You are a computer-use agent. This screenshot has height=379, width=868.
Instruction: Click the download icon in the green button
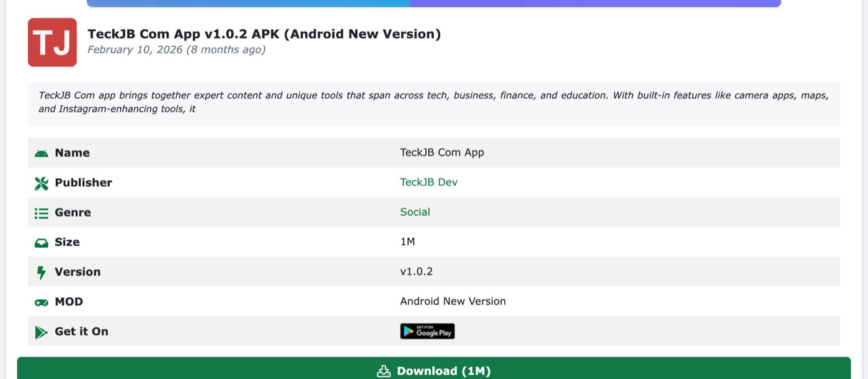tap(384, 371)
